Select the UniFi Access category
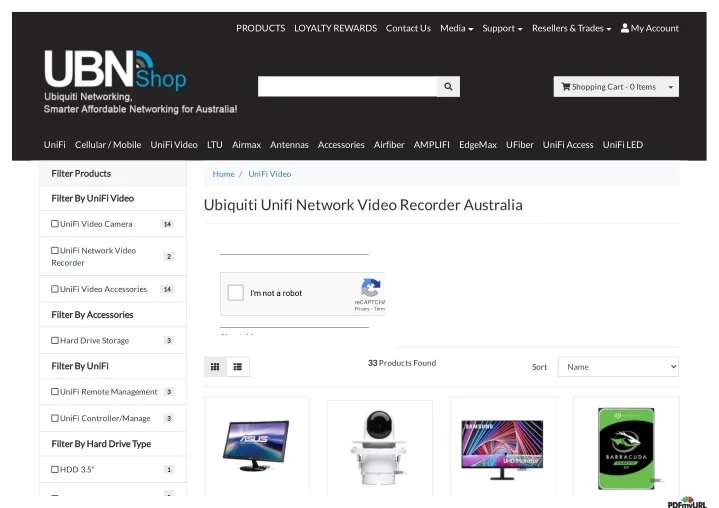This screenshot has height=508, width=719. (x=568, y=145)
